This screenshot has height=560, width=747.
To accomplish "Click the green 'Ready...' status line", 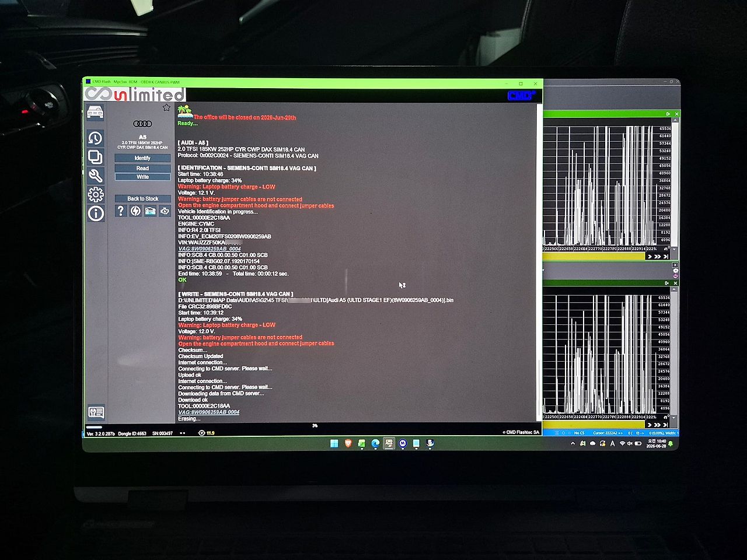I will coord(187,124).
